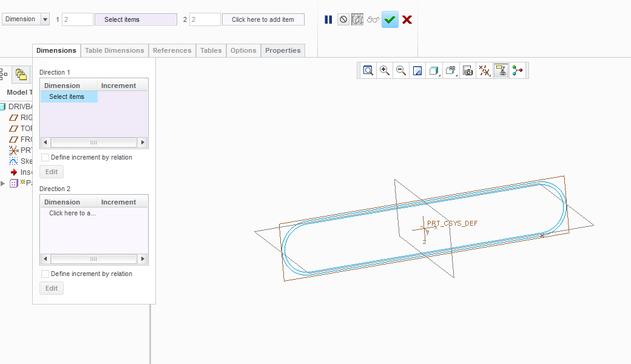The image size is (631, 364).
Task: Switch to the Table Dimensions tab
Action: (x=114, y=50)
